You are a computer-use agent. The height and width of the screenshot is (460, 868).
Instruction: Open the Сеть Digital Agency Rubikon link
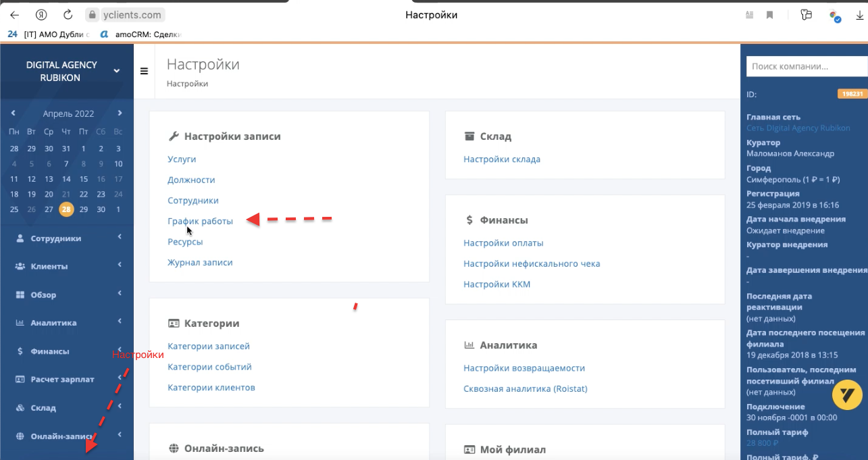tap(798, 128)
